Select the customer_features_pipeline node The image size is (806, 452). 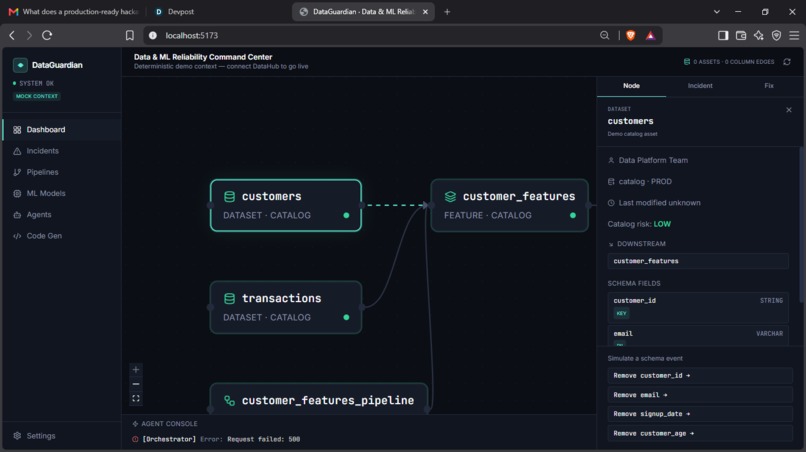point(319,398)
